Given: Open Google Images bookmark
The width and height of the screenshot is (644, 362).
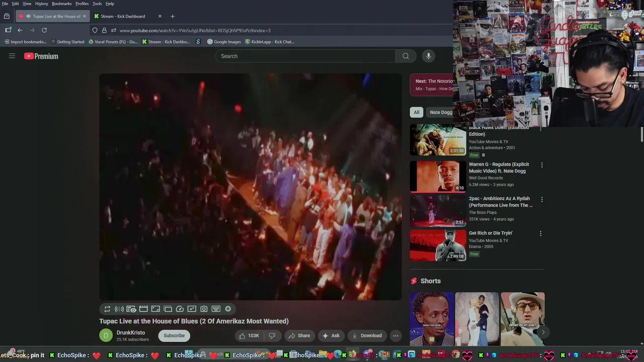Looking at the screenshot, I should (224, 42).
